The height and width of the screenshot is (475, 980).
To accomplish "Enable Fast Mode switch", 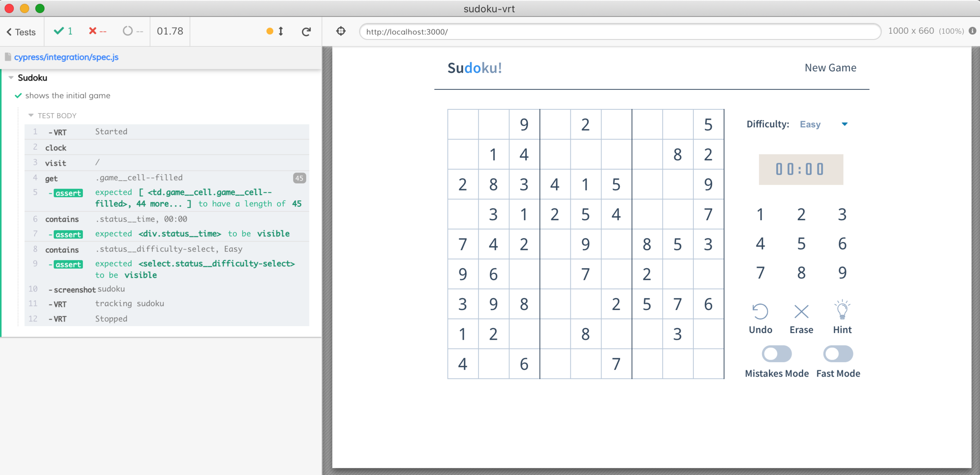I will (838, 354).
